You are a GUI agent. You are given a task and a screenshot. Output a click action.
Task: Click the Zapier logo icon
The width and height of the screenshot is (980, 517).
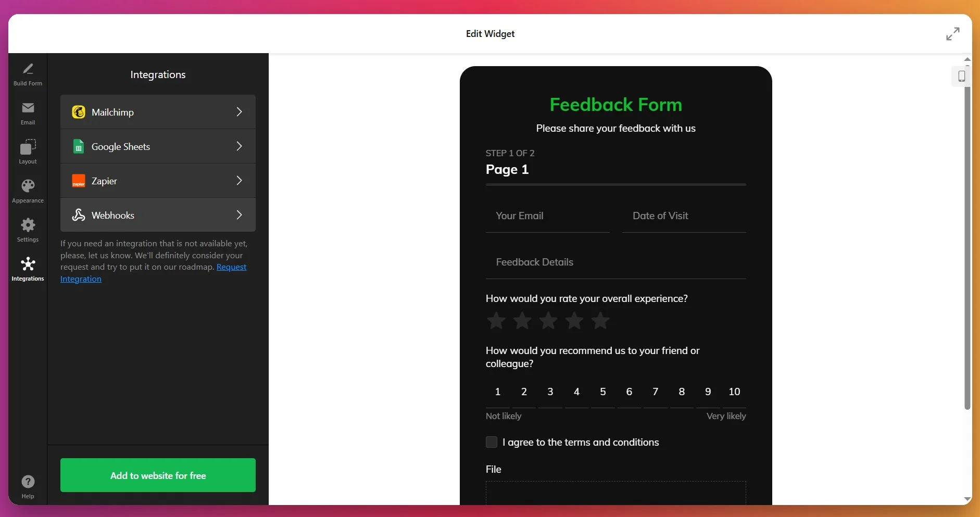click(79, 181)
